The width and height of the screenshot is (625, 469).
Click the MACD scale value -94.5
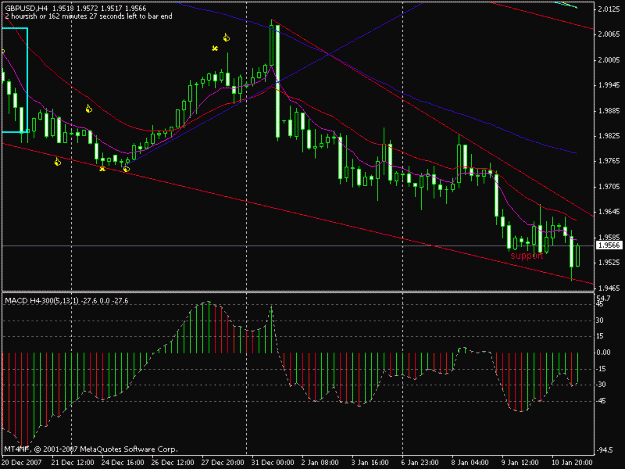tap(605, 450)
